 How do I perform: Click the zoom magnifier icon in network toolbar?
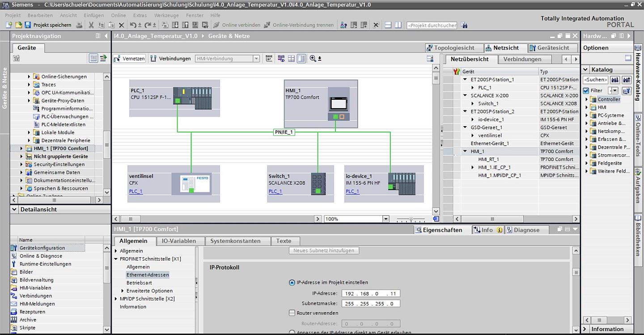[x=313, y=59]
